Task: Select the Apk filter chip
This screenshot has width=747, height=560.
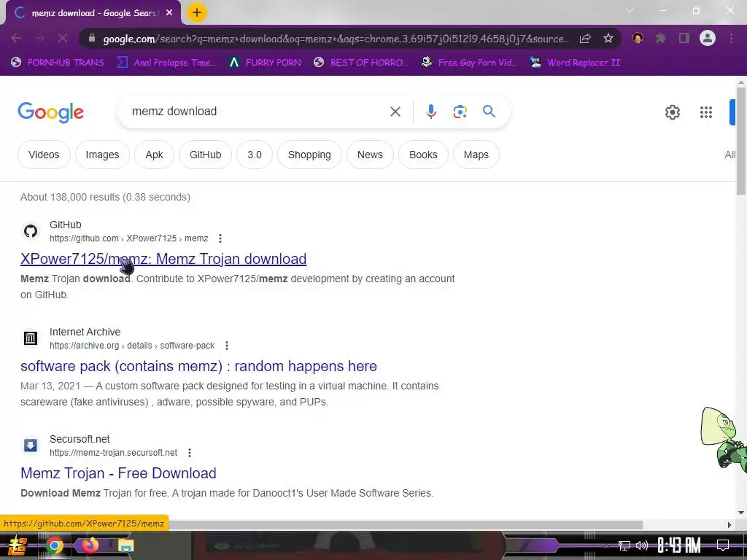Action: tap(154, 155)
